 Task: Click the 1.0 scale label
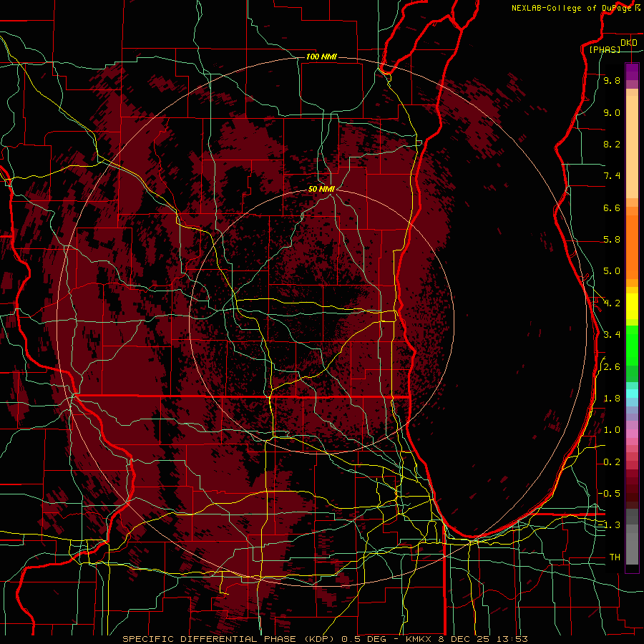click(612, 430)
